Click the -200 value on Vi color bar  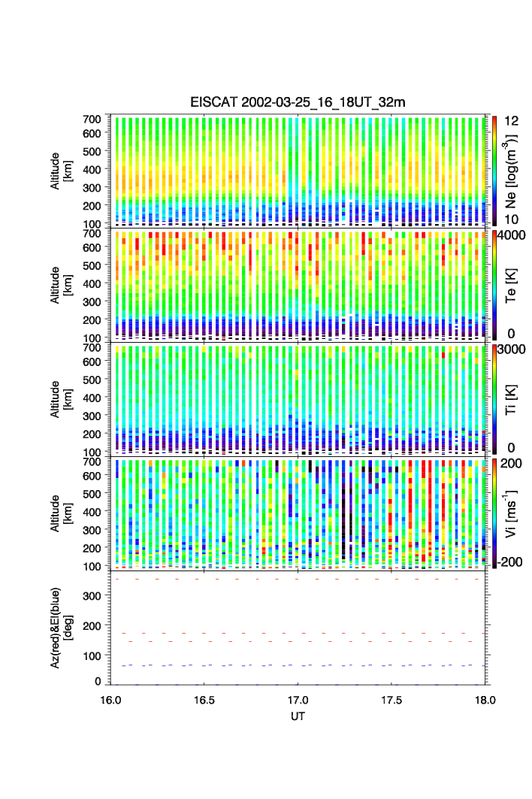point(512,562)
